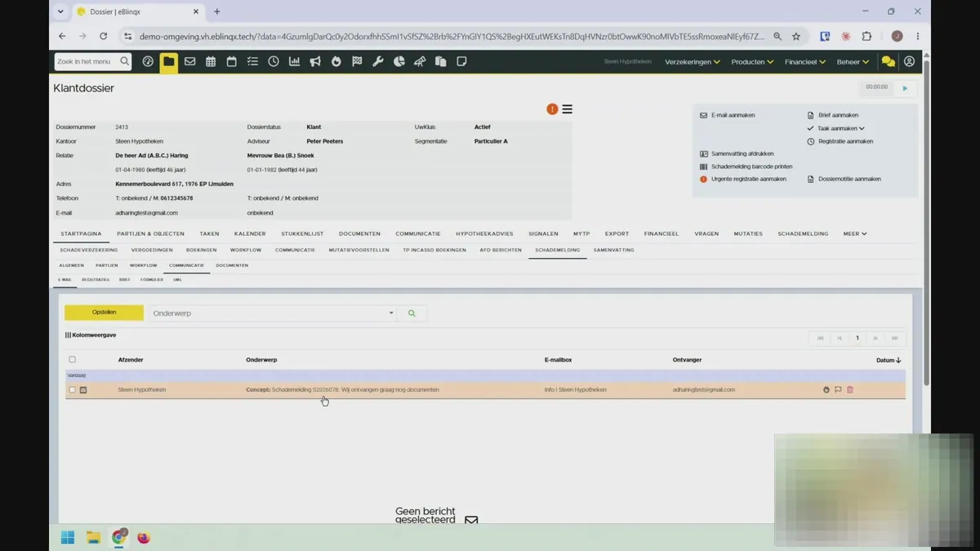Click the E-mail aanmaken link

pos(733,115)
